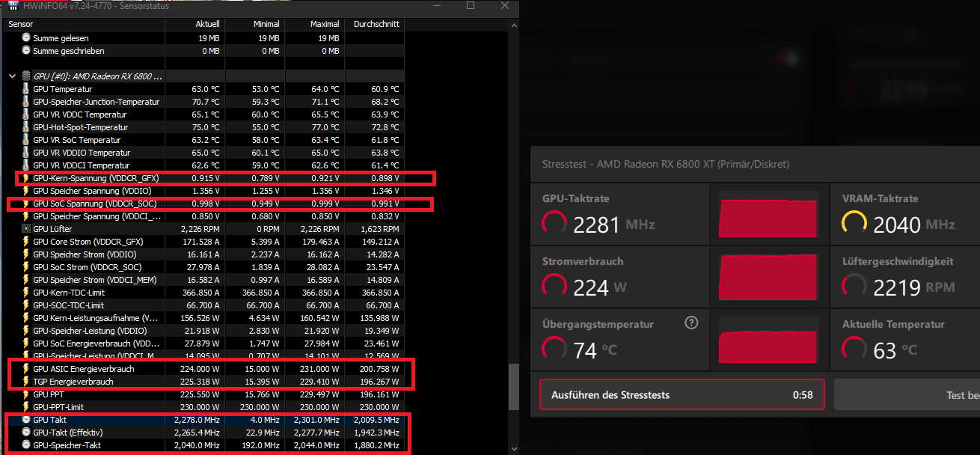This screenshot has height=455, width=980.
Task: Click the 230.000 W current value of GPU-PPT-Limit
Action: tap(200, 407)
